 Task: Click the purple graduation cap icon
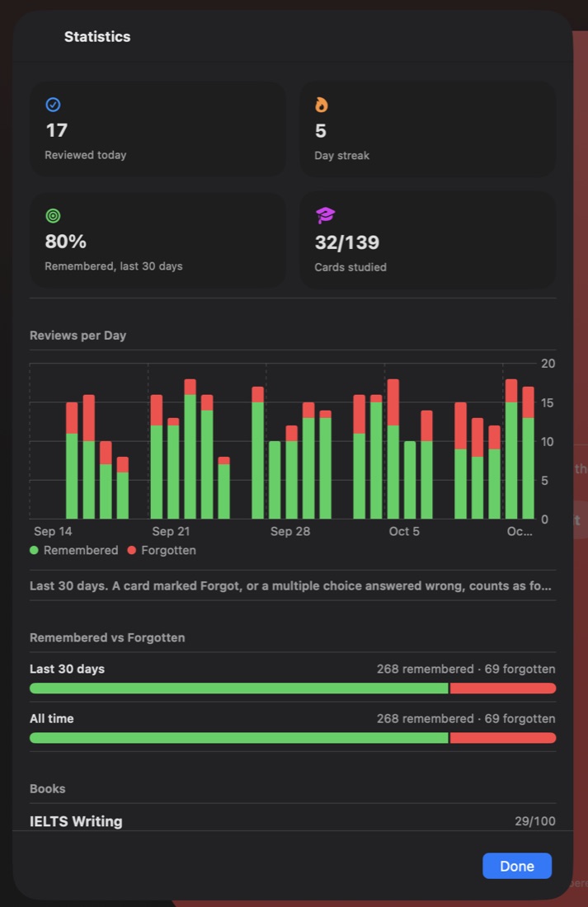click(x=325, y=215)
